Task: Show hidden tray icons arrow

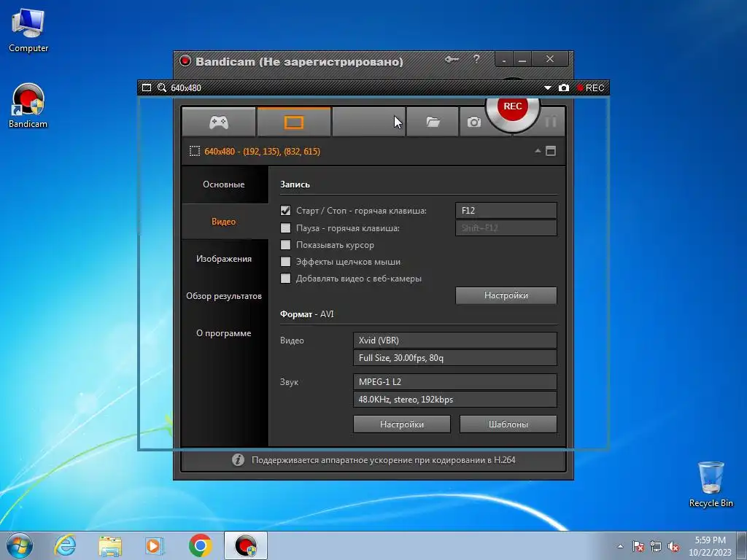Action: pos(620,546)
